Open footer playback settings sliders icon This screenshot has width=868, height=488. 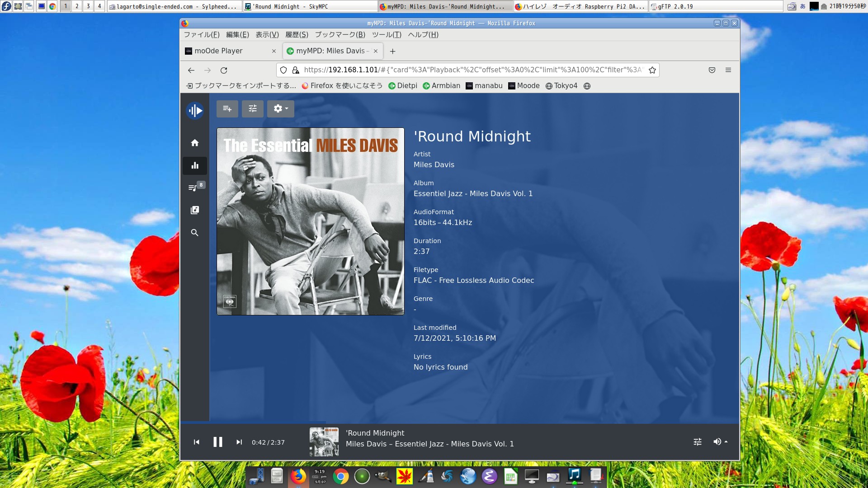(x=698, y=442)
